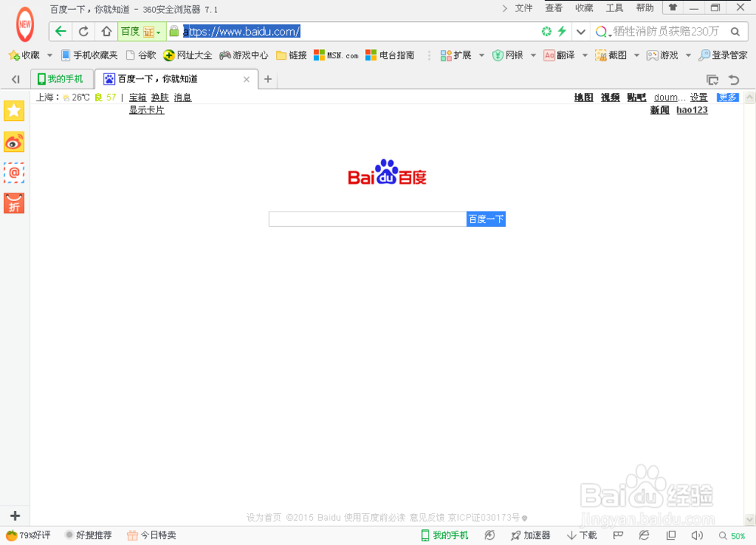The width and height of the screenshot is (756, 545).
Task: Open the tab list window icon
Action: [712, 79]
